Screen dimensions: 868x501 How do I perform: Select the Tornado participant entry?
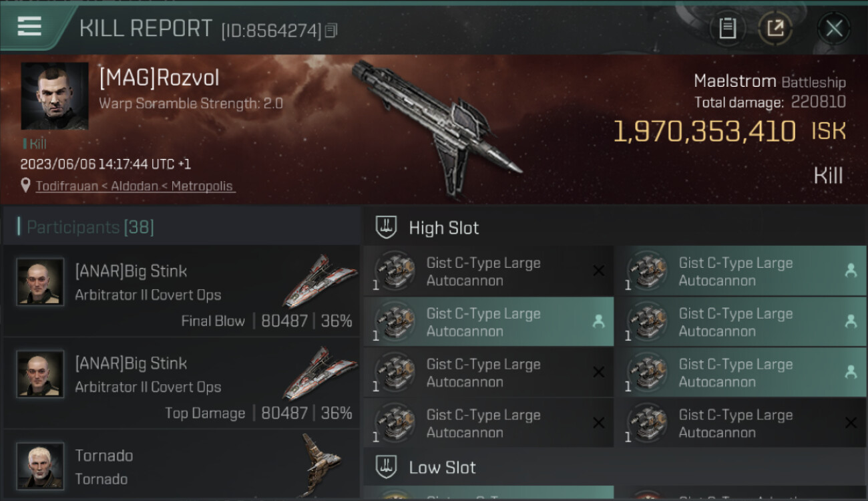182,465
